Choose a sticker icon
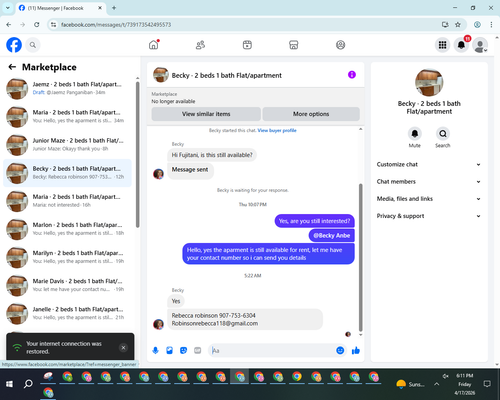 coord(183,350)
